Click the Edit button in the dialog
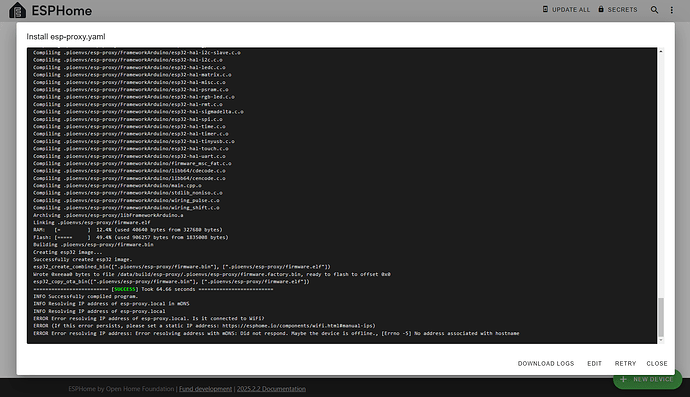 tap(594, 364)
